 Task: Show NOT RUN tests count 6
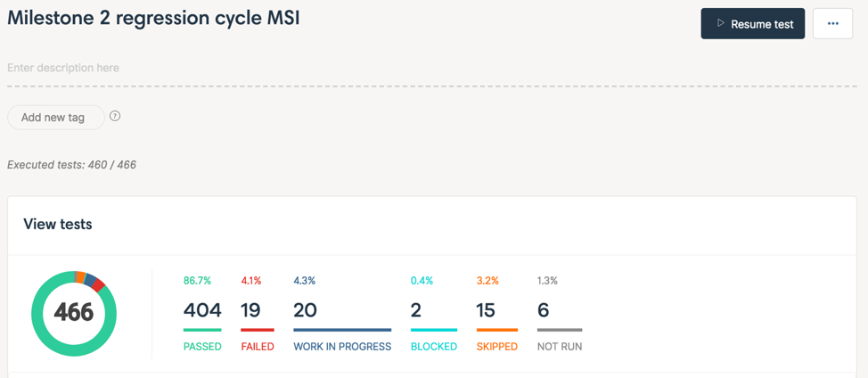pos(544,310)
